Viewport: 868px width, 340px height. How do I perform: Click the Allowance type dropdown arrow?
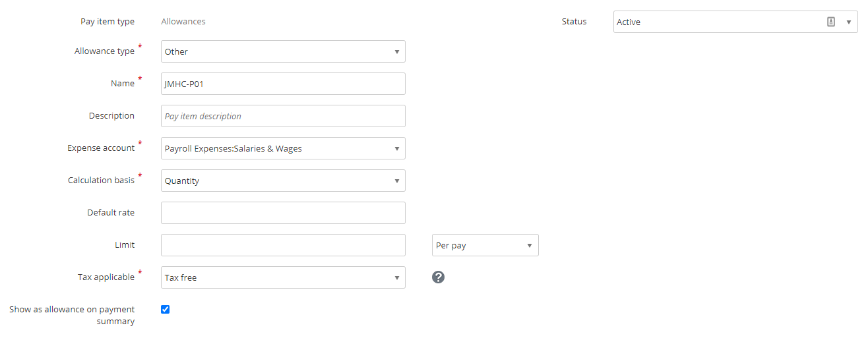click(x=397, y=51)
